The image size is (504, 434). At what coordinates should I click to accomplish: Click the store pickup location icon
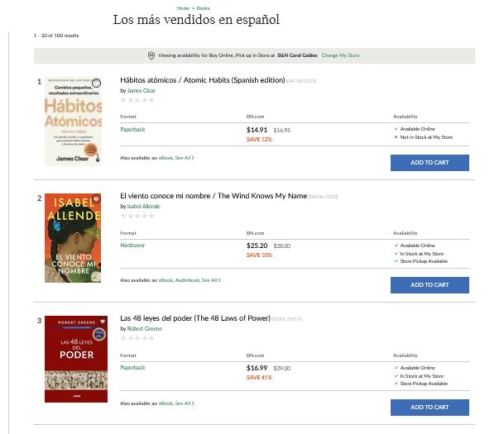pos(151,55)
